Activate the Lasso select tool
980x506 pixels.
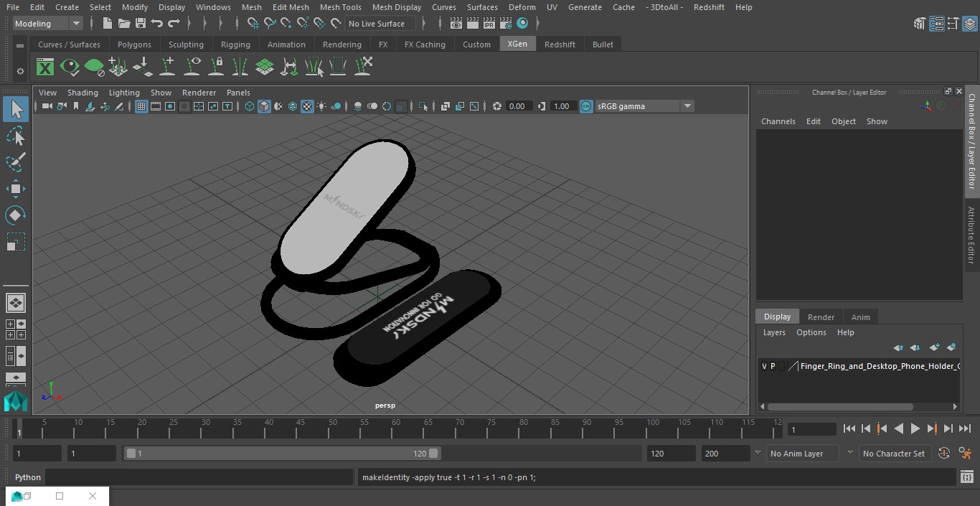pyautogui.click(x=16, y=136)
